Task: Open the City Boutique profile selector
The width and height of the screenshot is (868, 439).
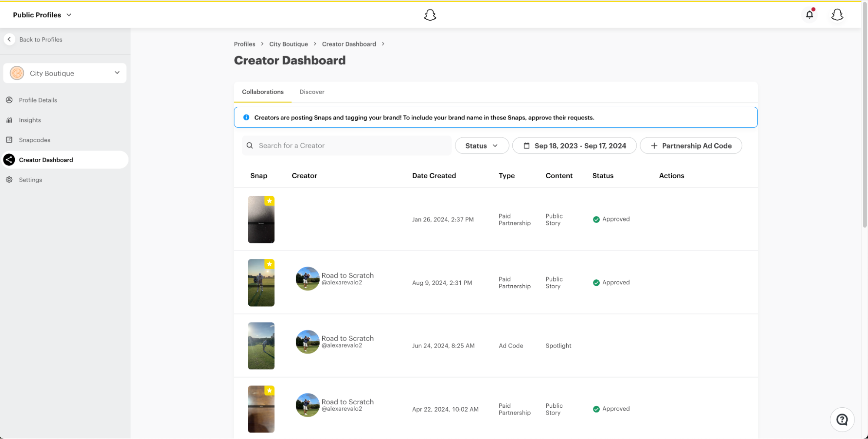Action: pyautogui.click(x=65, y=73)
